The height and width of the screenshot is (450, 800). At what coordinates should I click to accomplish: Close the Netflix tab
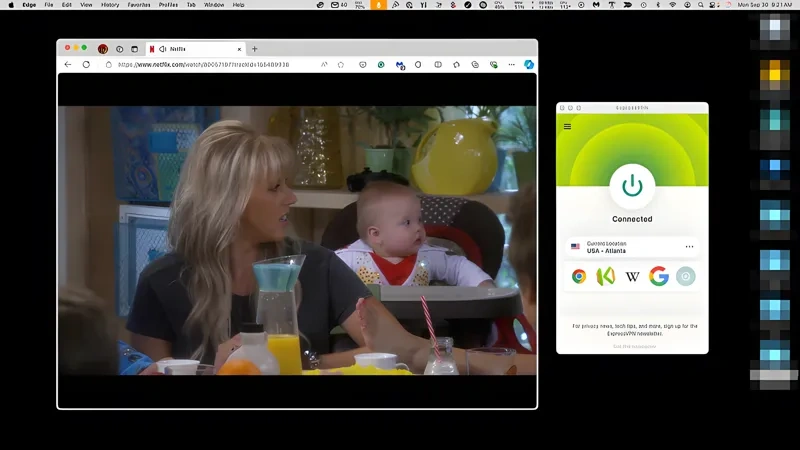point(239,49)
